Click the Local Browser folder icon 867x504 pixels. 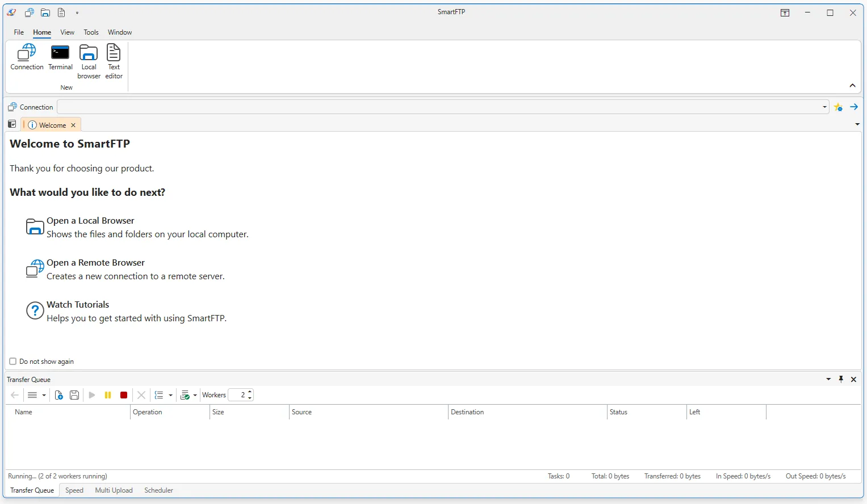(x=35, y=227)
